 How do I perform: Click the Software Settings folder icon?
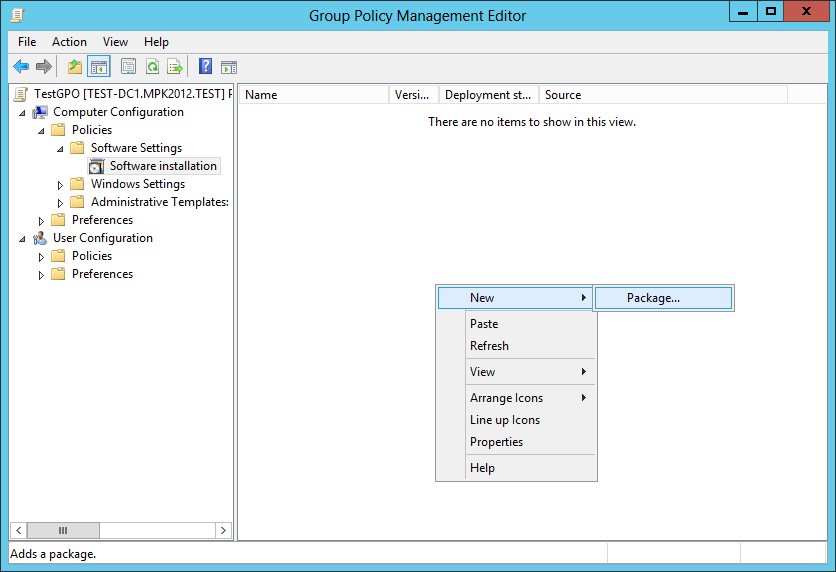[x=77, y=148]
